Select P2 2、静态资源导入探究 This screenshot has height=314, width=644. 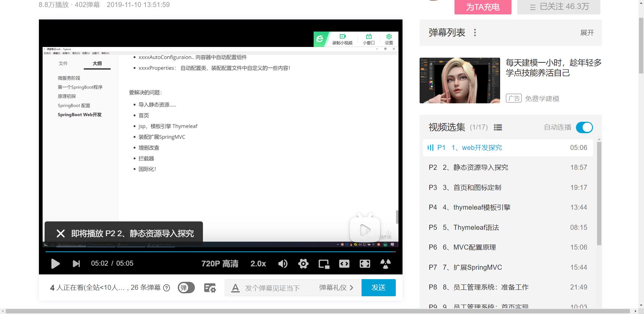coord(508,167)
